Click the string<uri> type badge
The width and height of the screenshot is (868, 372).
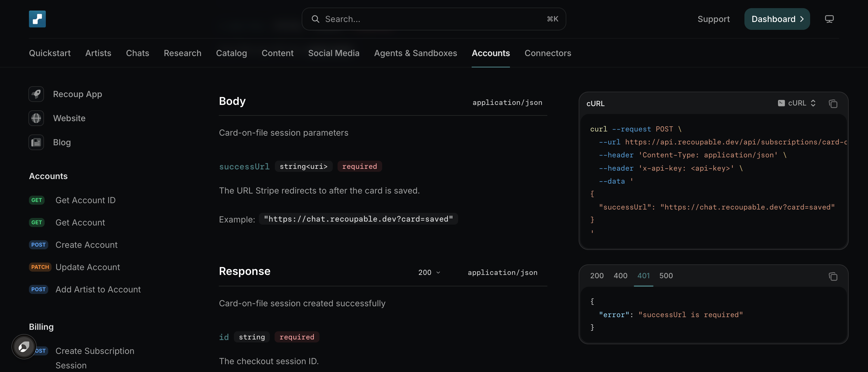point(303,166)
